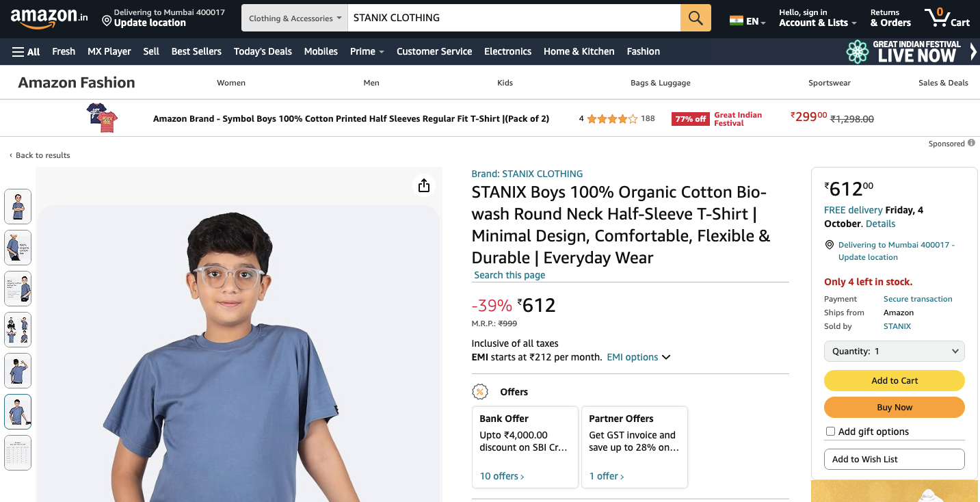980x502 pixels.
Task: Click the Buy Now button
Action: [894, 407]
